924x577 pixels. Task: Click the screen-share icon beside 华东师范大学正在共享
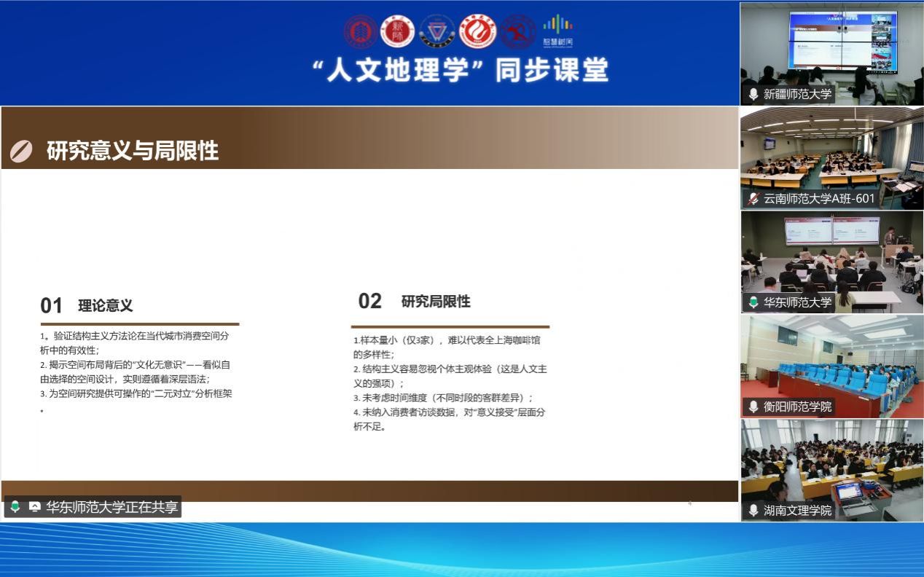coord(34,507)
